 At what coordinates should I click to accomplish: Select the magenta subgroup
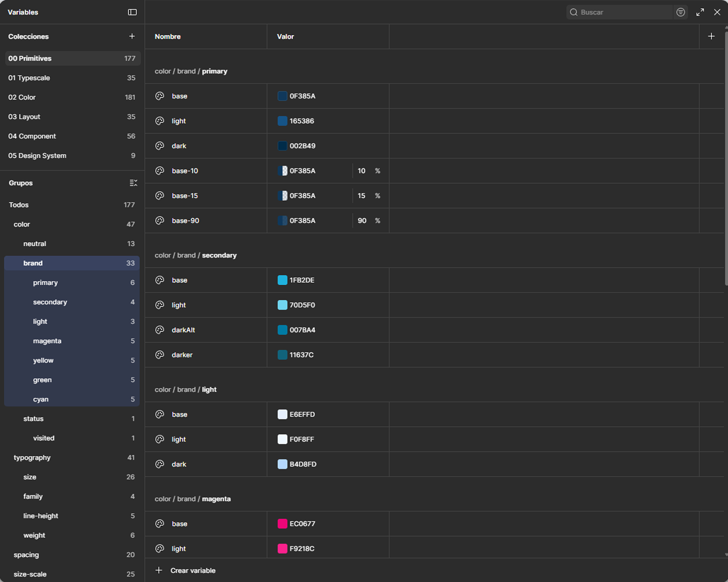coord(72,340)
